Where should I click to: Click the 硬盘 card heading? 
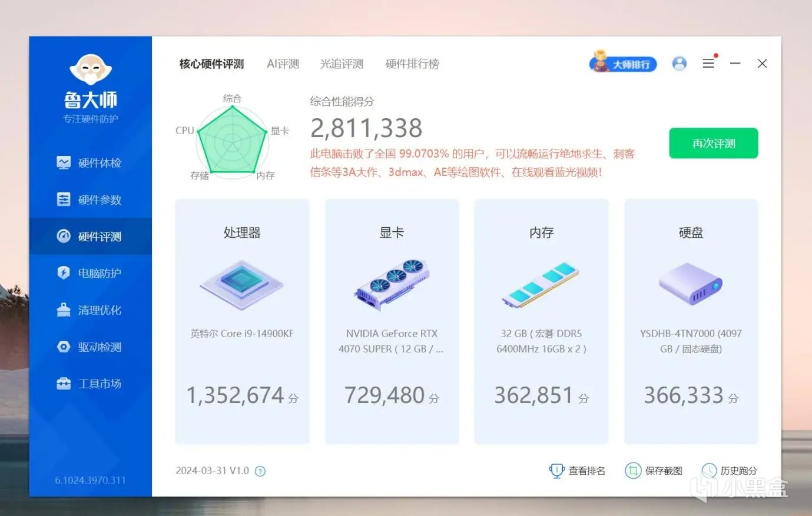[691, 232]
